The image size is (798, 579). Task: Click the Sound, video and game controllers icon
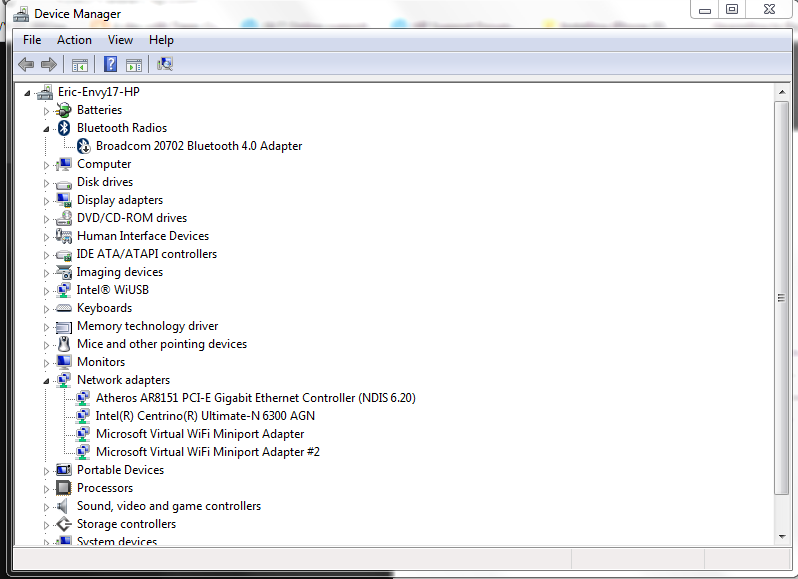[62, 506]
